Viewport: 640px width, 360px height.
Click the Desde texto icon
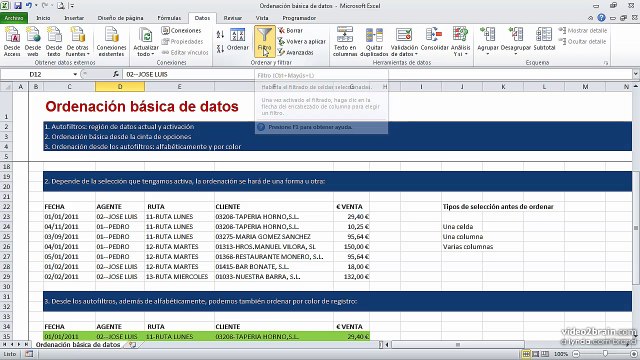53,41
